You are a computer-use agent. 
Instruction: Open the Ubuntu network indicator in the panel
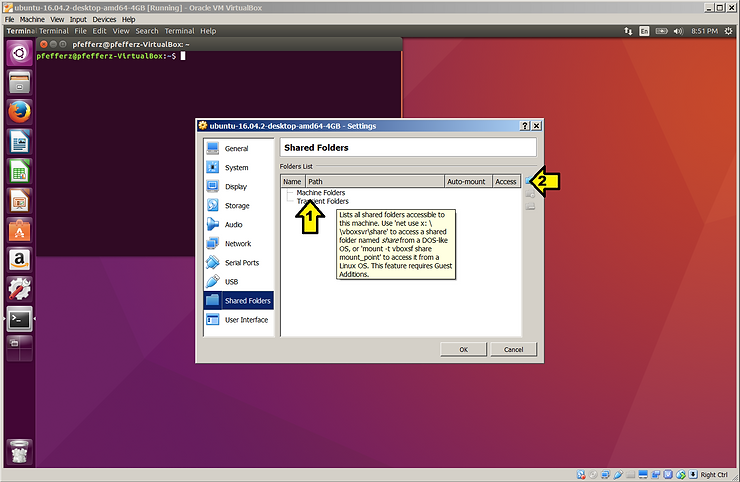[628, 31]
